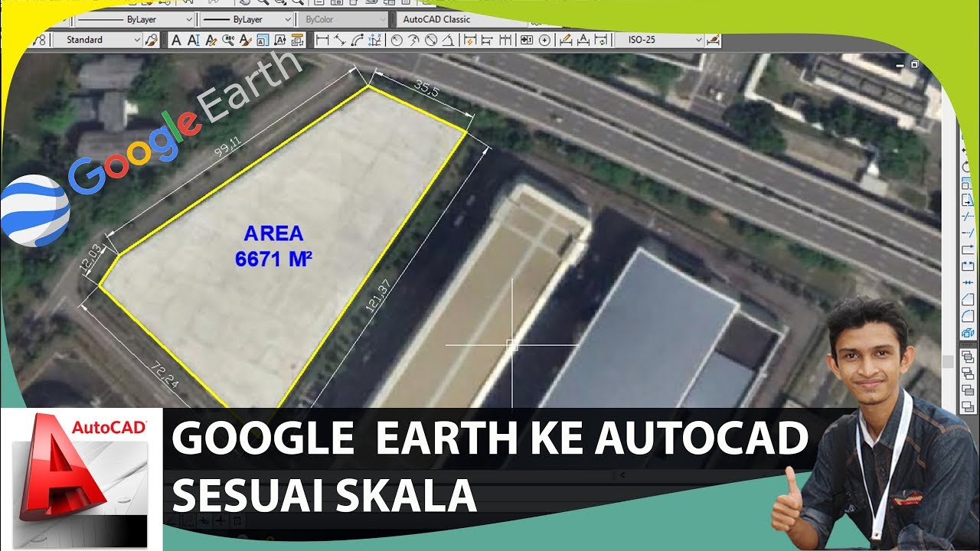This screenshot has width=980, height=551.
Task: Click the Tolerance icon
Action: 527,40
